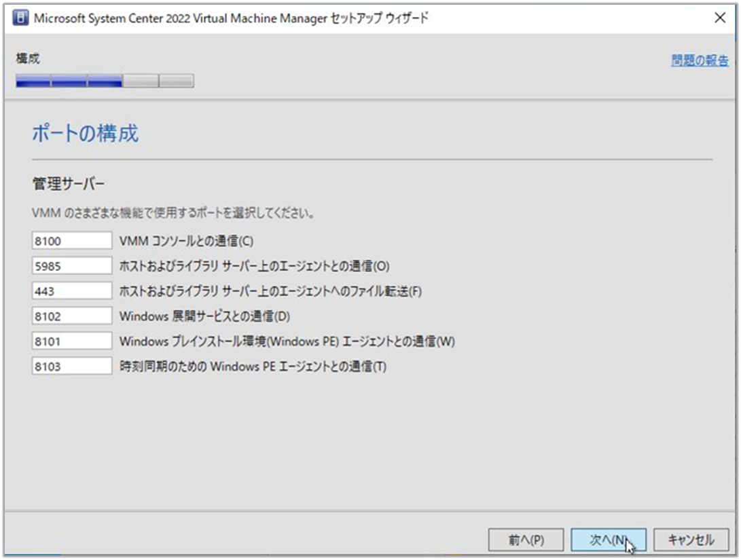Click the fourth segment of the progress indicator

(x=141, y=81)
